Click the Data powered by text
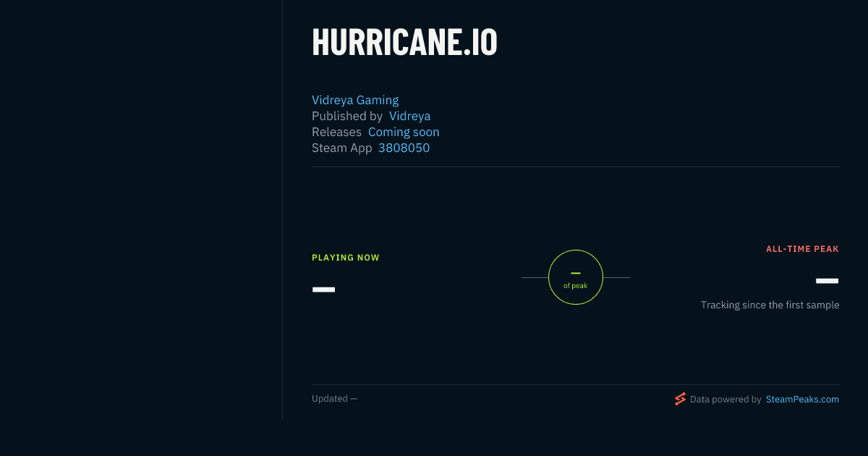 [726, 399]
